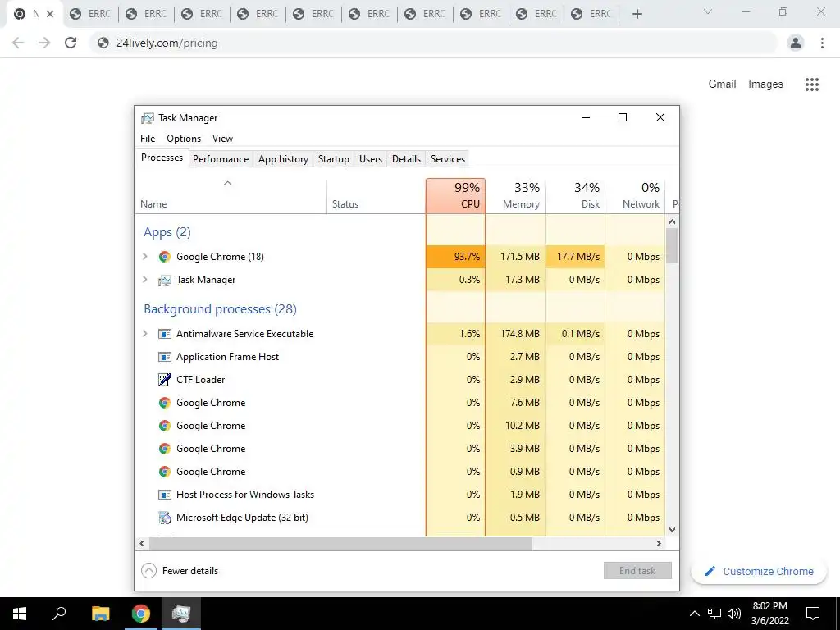This screenshot has height=630, width=840.
Task: Open the Options menu in Task Manager
Action: [184, 138]
